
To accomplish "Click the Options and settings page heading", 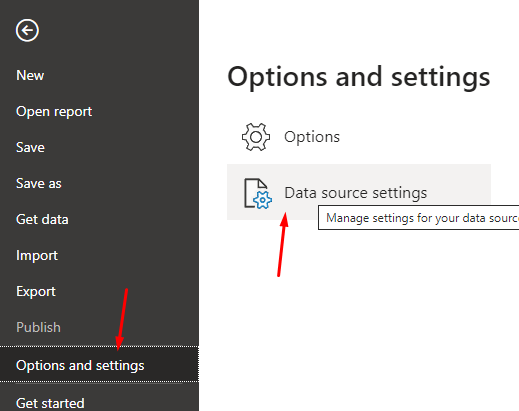I will click(x=359, y=78).
